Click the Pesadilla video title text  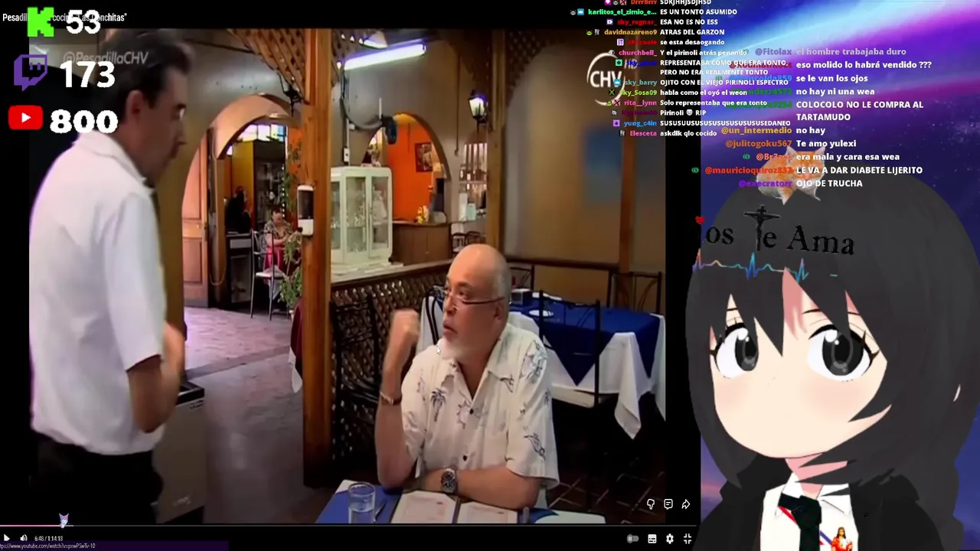point(64,17)
